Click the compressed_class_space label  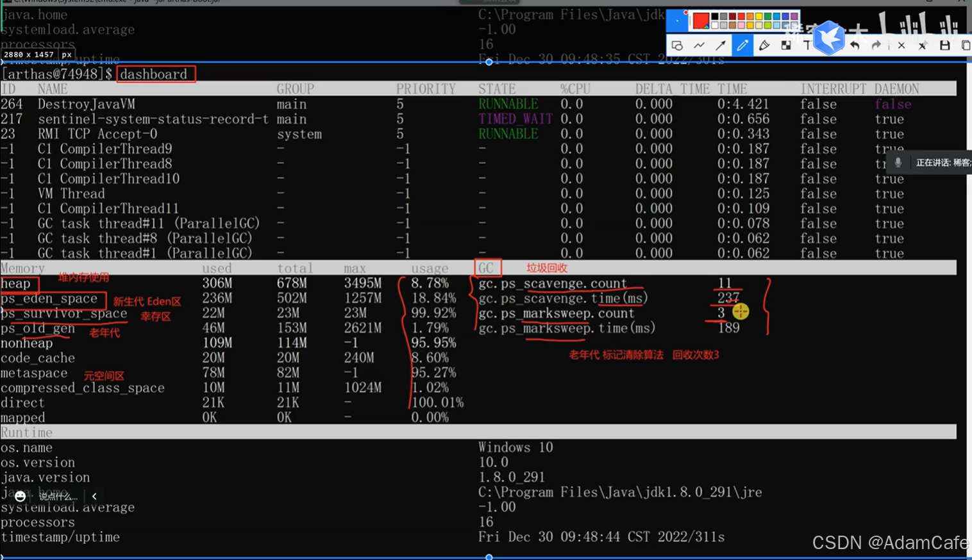(83, 388)
